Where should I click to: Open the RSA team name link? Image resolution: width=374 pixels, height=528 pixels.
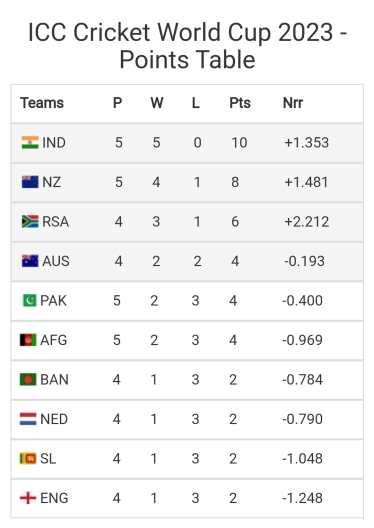[56, 222]
